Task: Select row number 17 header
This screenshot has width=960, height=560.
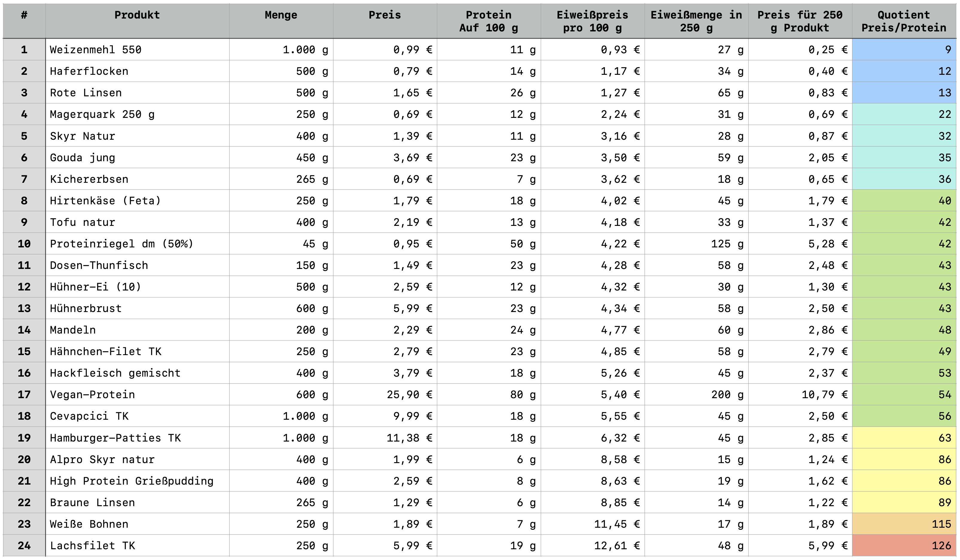Action: [x=24, y=394]
